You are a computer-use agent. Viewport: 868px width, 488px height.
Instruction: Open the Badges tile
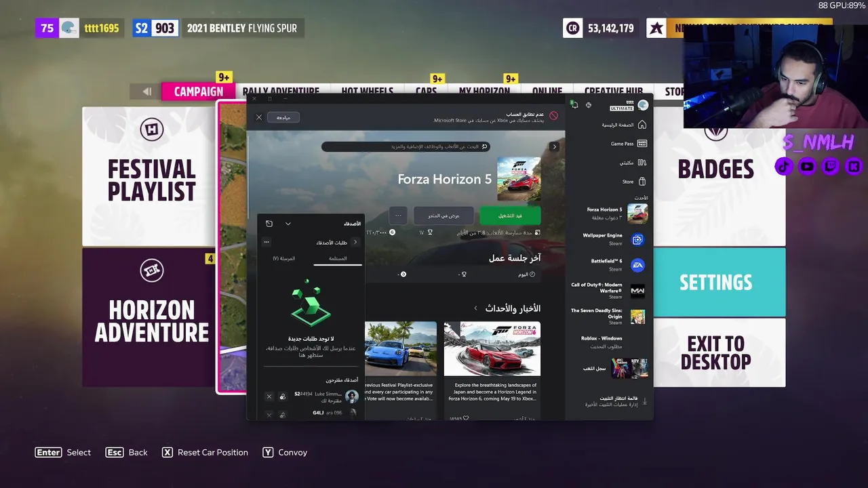pos(719,176)
